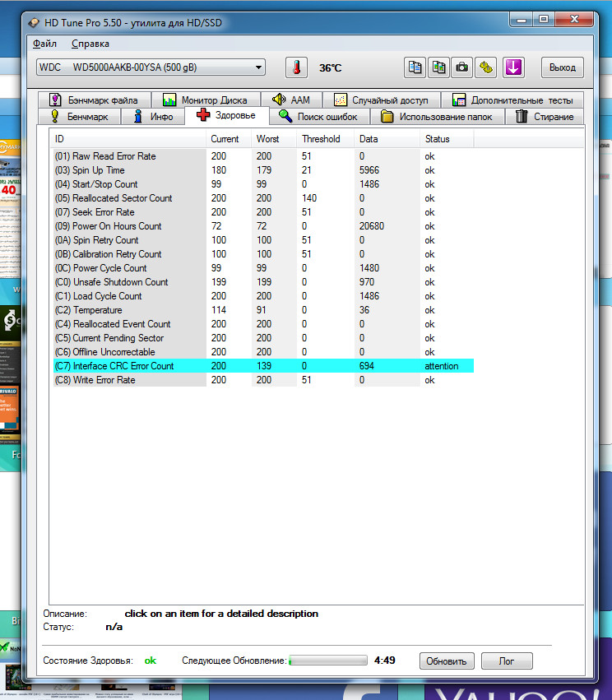Image resolution: width=612 pixels, height=700 pixels.
Task: Click the copy text to clipboard icon
Action: 415,67
